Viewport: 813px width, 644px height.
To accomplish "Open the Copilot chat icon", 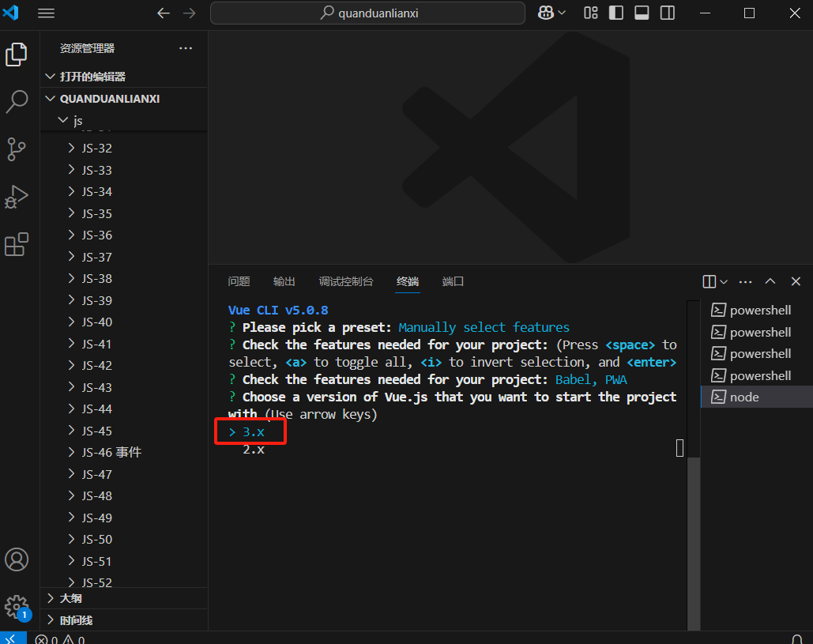I will (x=546, y=13).
